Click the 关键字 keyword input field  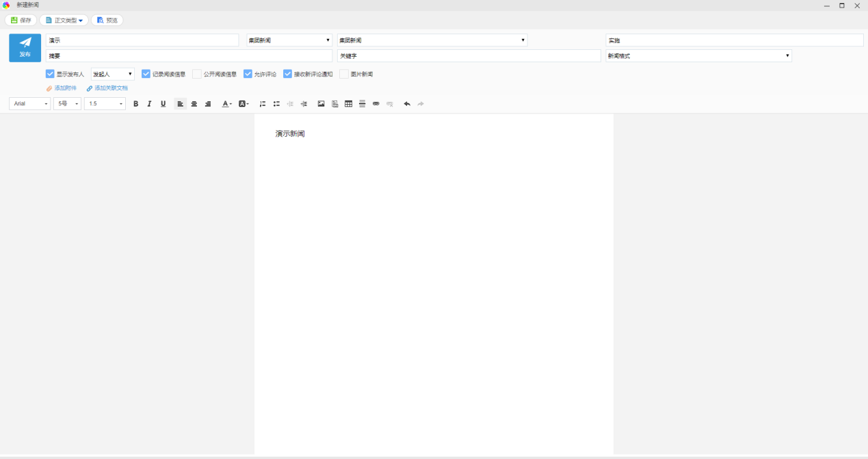tap(469, 56)
